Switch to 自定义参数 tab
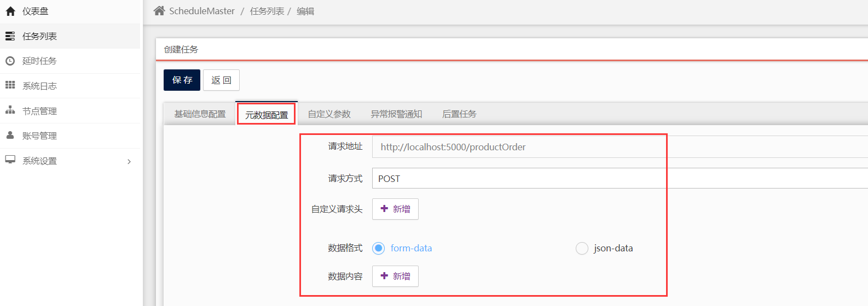 (329, 114)
